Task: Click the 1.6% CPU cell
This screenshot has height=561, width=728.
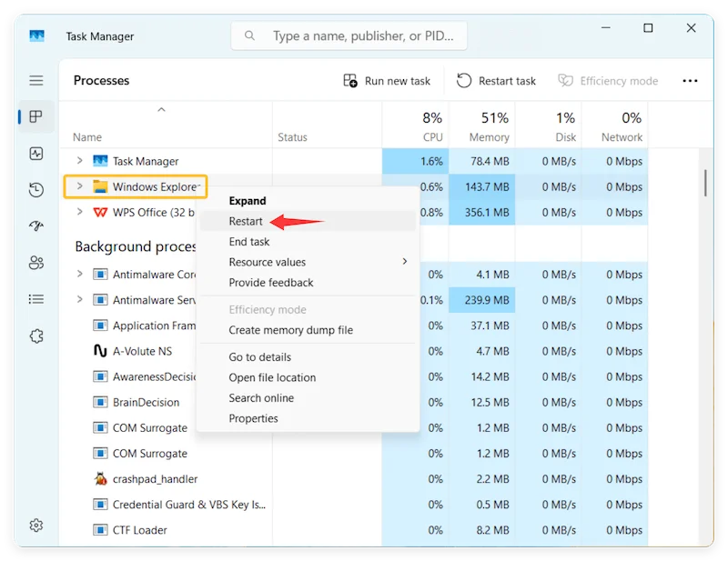Action: [416, 162]
